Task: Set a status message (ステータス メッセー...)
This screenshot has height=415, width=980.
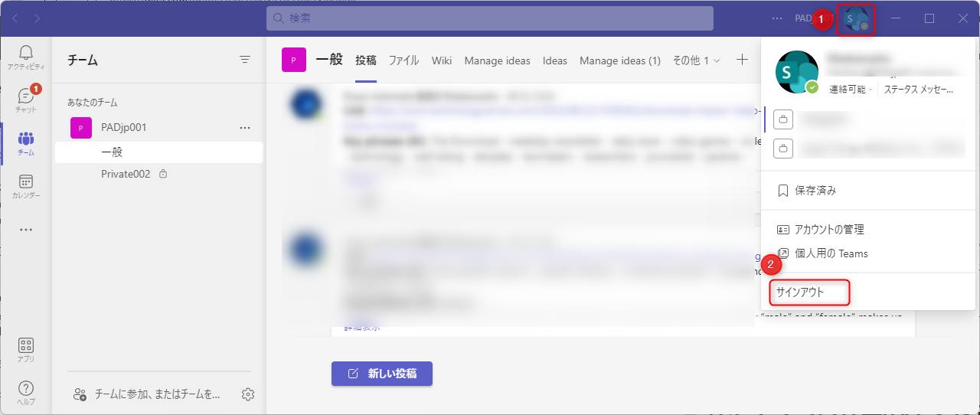Action: tap(919, 90)
